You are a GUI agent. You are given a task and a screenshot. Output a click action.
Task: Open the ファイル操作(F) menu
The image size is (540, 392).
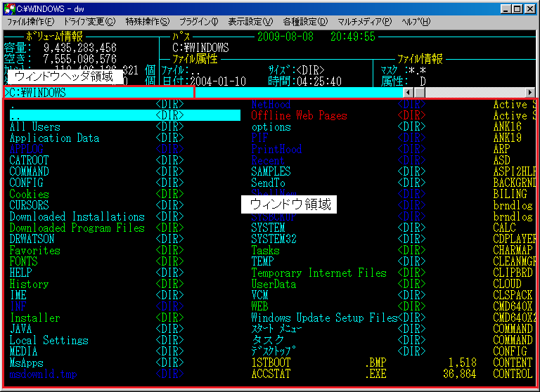point(30,22)
